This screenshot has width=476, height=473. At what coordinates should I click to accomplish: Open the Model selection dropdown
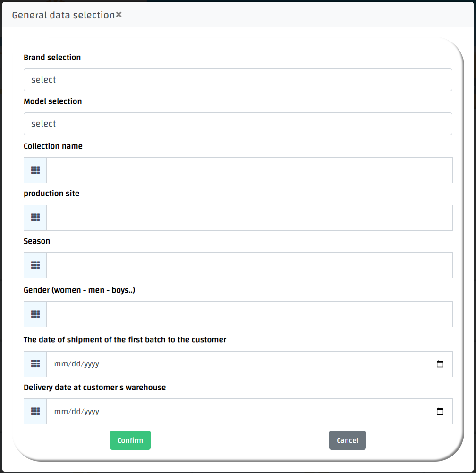238,124
